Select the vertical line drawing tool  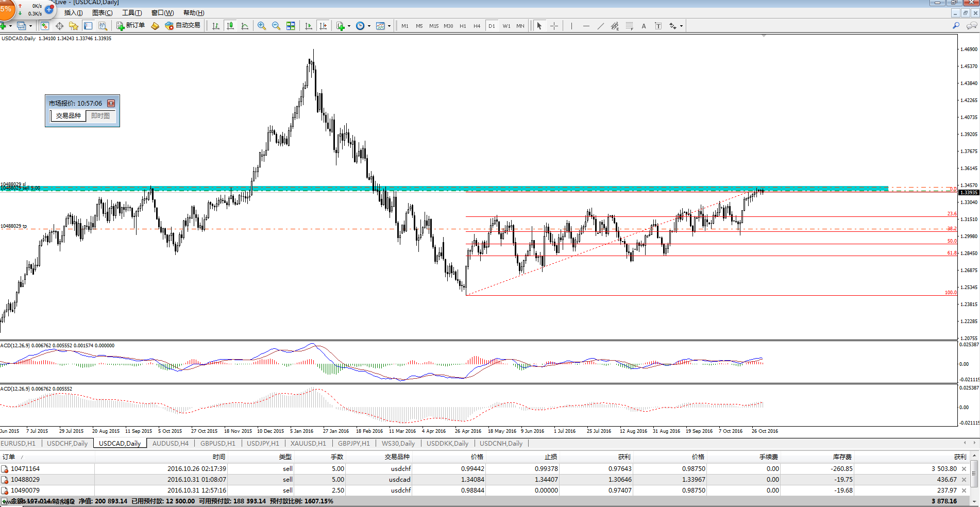[x=571, y=26]
